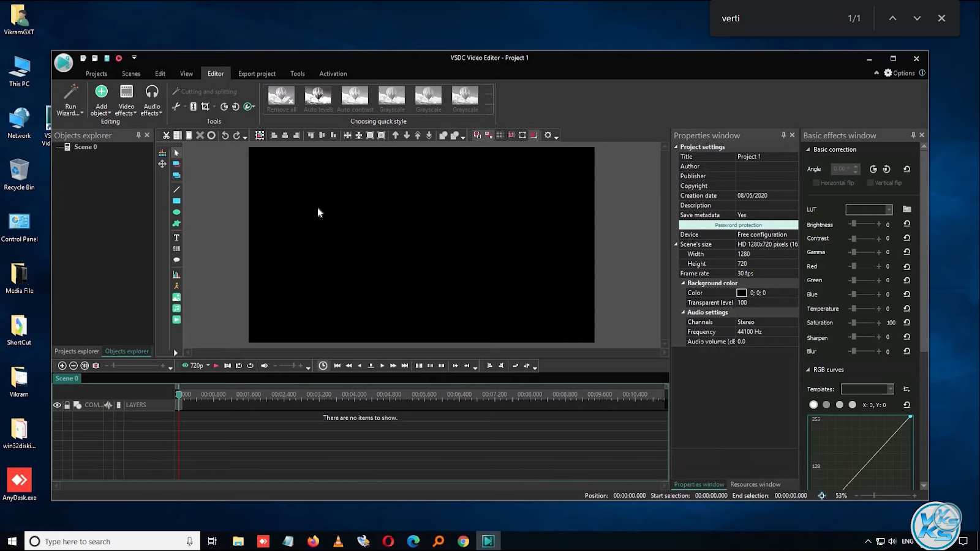
Task: Click the red preview play button
Action: coord(216,365)
